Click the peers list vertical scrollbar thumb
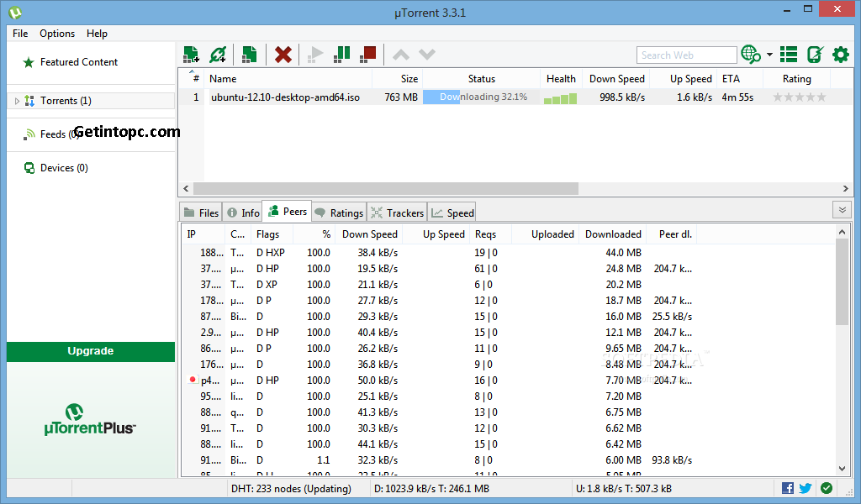This screenshot has width=861, height=504. 842,282
